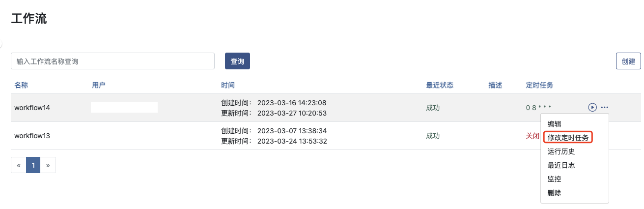Click the workflow13 name

coord(32,136)
